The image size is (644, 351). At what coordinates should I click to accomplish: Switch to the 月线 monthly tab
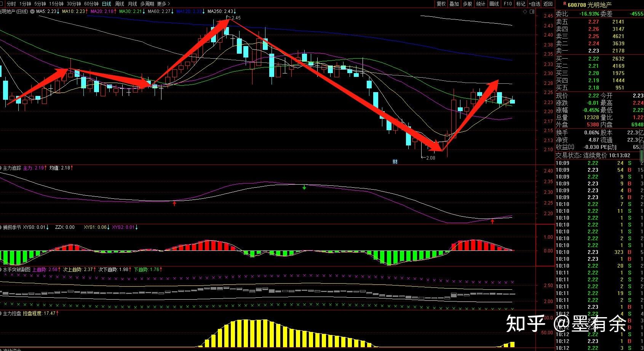coord(133,4)
